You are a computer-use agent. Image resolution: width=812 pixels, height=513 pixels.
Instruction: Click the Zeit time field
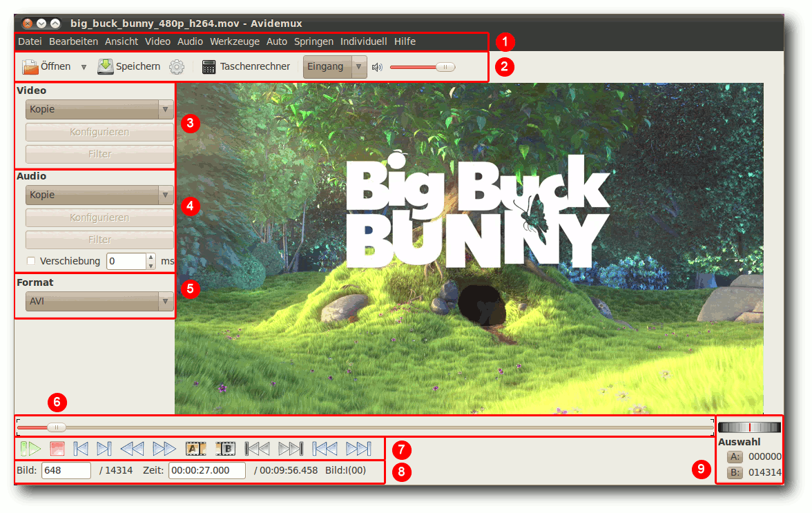tap(207, 471)
